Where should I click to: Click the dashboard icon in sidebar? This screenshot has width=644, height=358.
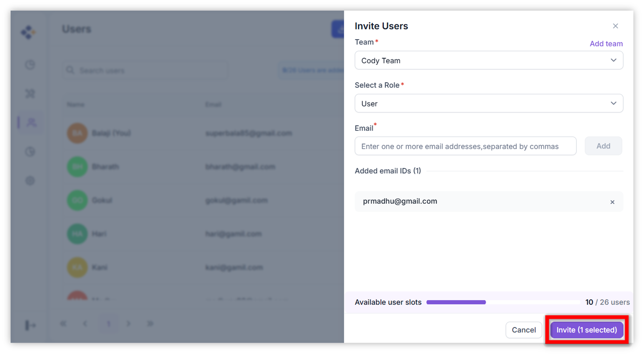[x=30, y=65]
